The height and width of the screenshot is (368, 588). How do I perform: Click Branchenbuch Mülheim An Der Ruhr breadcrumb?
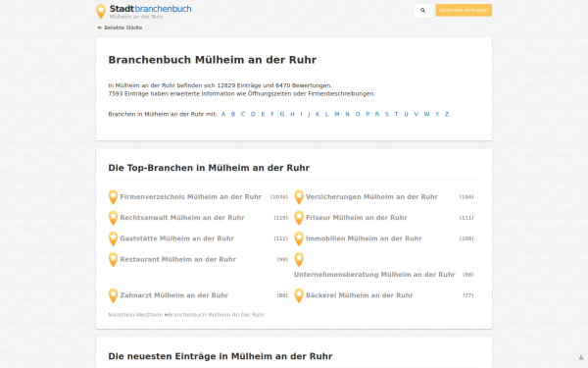(216, 315)
